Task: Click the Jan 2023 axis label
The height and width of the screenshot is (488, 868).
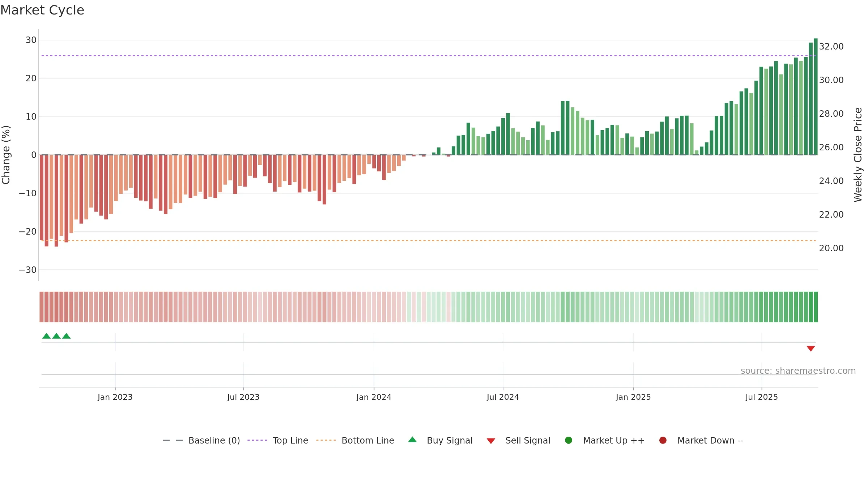Action: click(x=115, y=397)
